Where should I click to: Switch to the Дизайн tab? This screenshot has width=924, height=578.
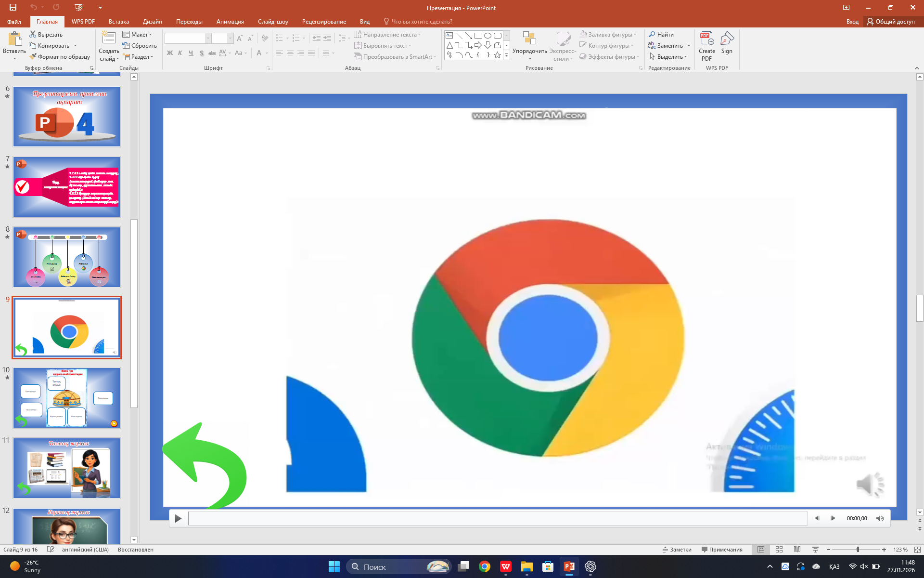(x=152, y=22)
